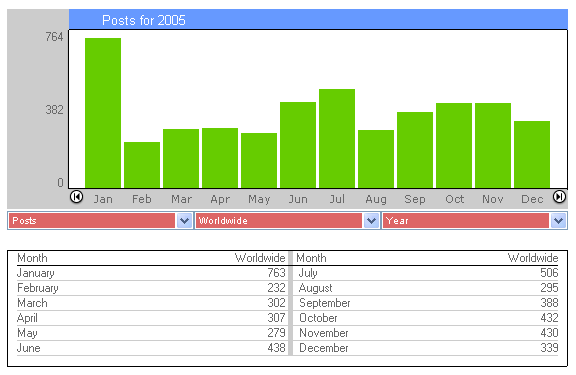This screenshot has height=375, width=576.
Task: Click the value 295 for August
Action: 549,288
